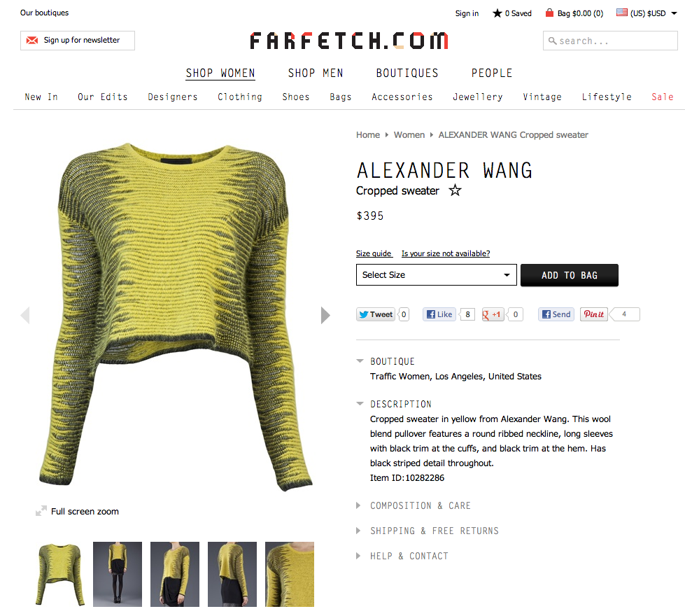Click the Add to Bag button
685x616 pixels.
point(570,275)
